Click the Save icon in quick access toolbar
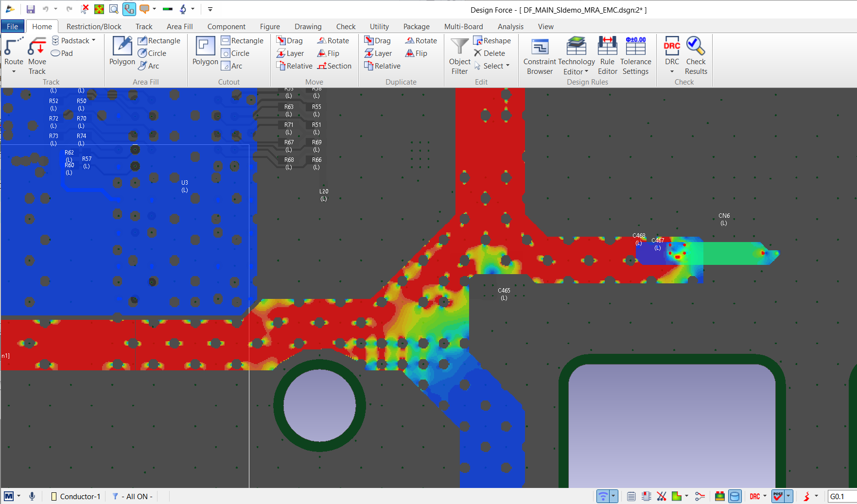857x504 pixels. coord(31,9)
